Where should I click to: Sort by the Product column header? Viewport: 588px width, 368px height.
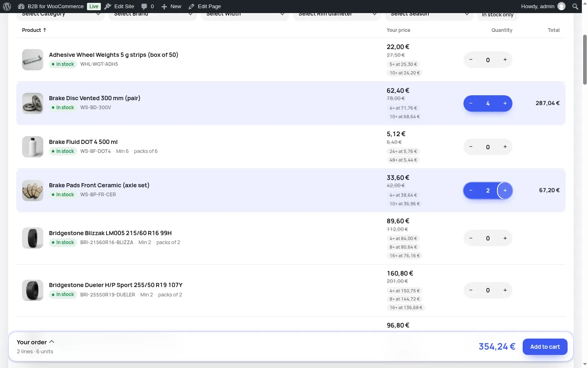(x=34, y=30)
